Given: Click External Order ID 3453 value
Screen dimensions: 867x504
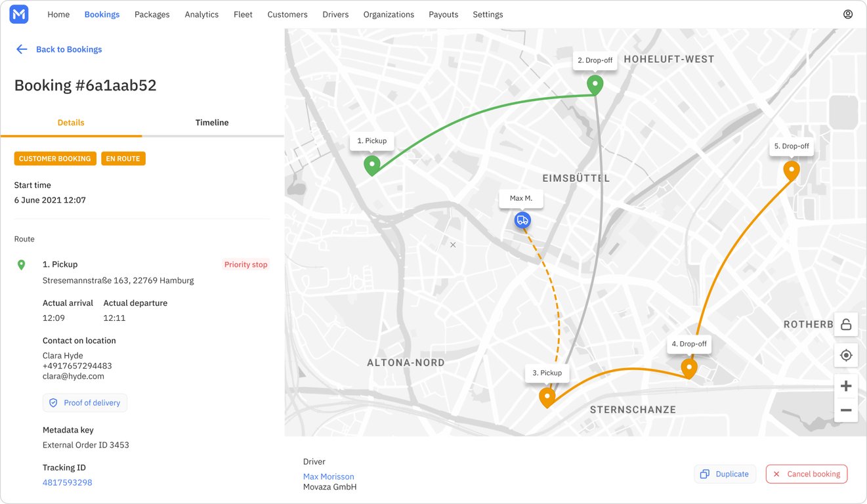Looking at the screenshot, I should (x=86, y=445).
